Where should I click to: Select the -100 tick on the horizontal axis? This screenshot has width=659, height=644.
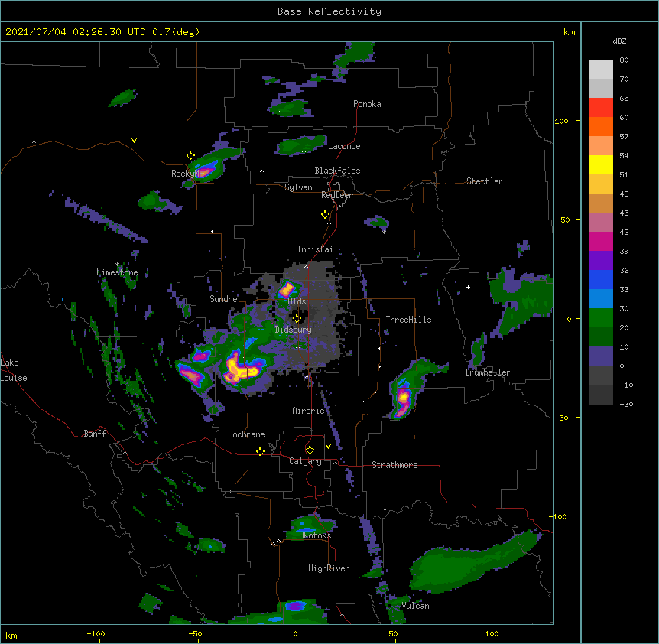96,633
